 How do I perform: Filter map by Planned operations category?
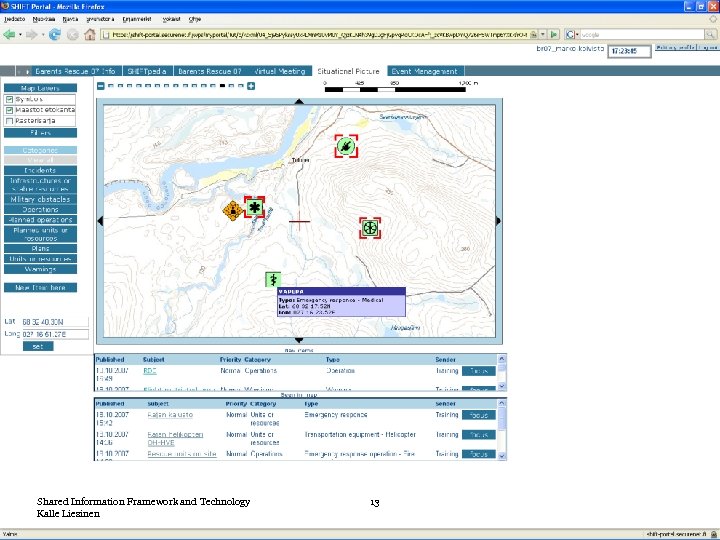click(40, 219)
